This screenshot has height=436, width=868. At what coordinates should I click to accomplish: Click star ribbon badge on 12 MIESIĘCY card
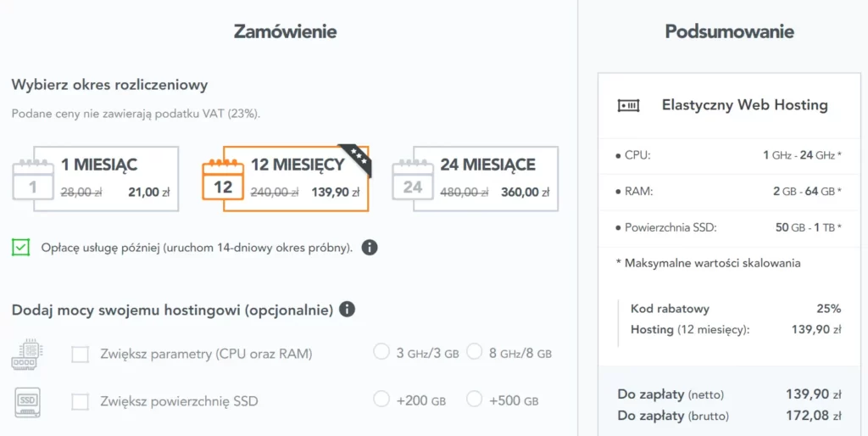click(357, 159)
